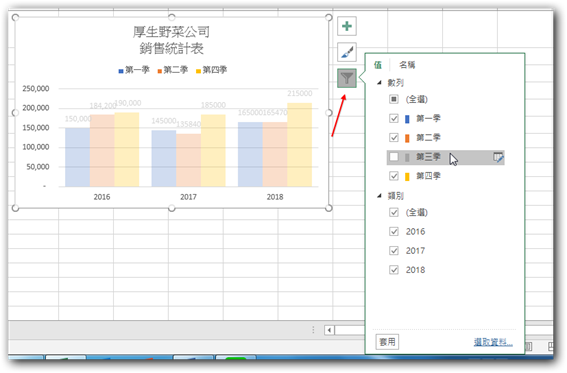This screenshot has height=373, width=567.
Task: Click the orange 第二季 color swatch
Action: click(407, 138)
